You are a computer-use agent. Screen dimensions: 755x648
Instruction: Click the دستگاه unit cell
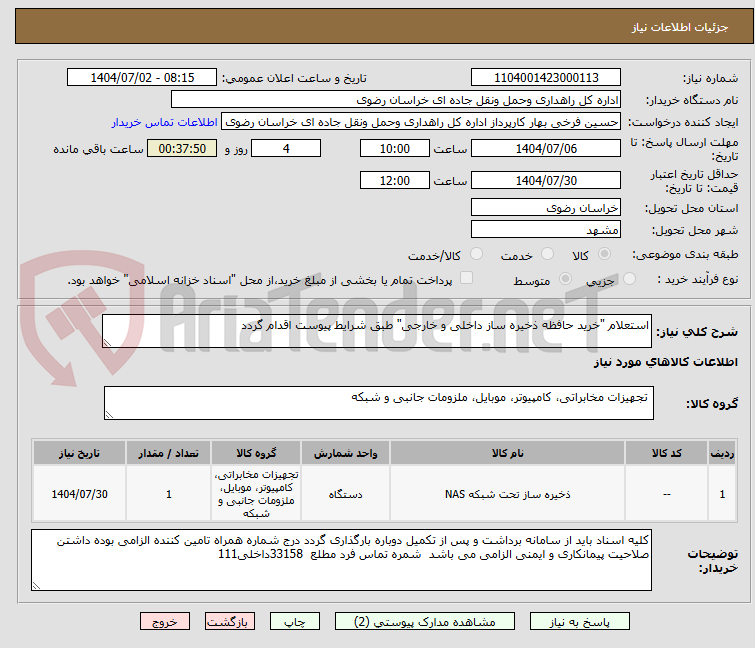[345, 494]
